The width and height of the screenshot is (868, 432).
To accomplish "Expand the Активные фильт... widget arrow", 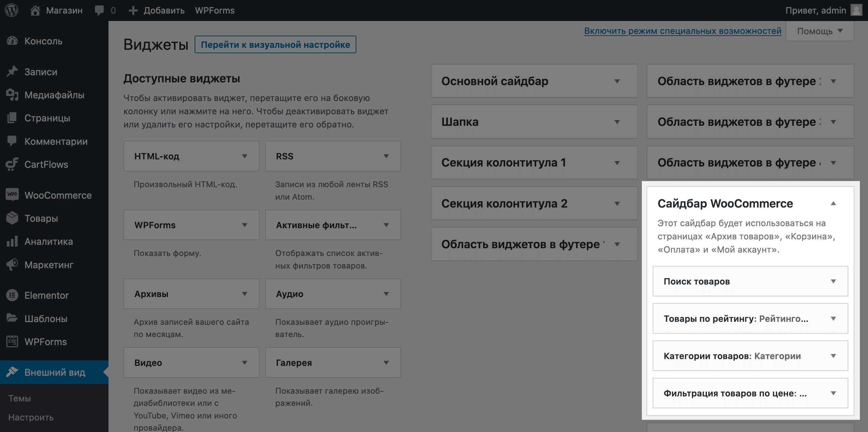I will [386, 225].
